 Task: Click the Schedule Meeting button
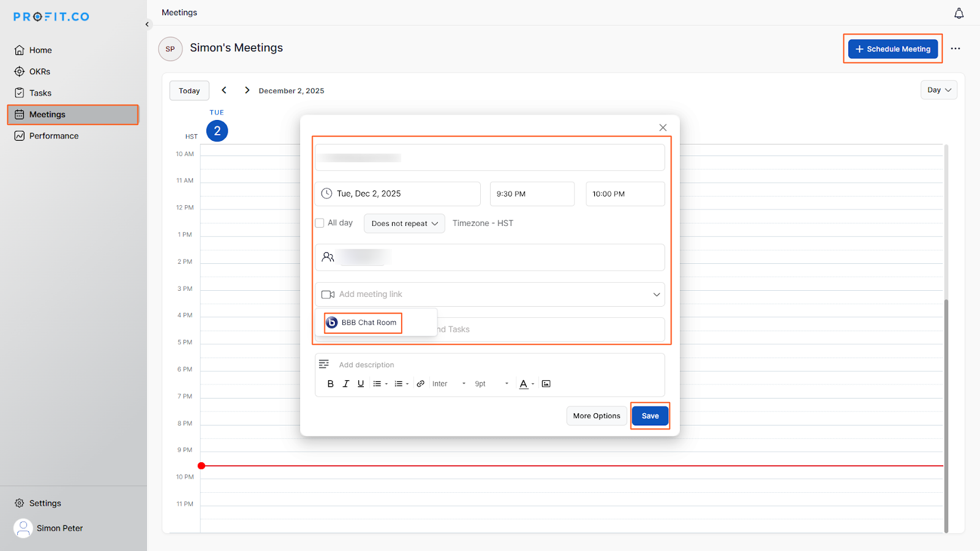coord(893,49)
